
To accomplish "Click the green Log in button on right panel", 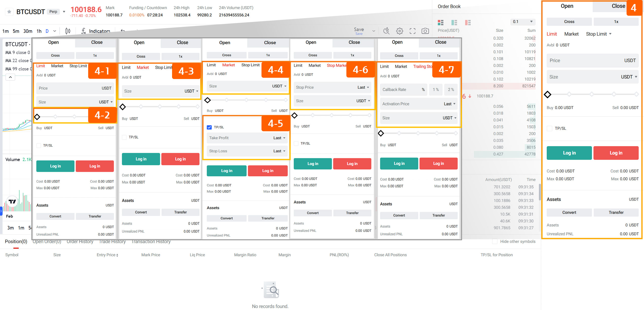I will (569, 153).
